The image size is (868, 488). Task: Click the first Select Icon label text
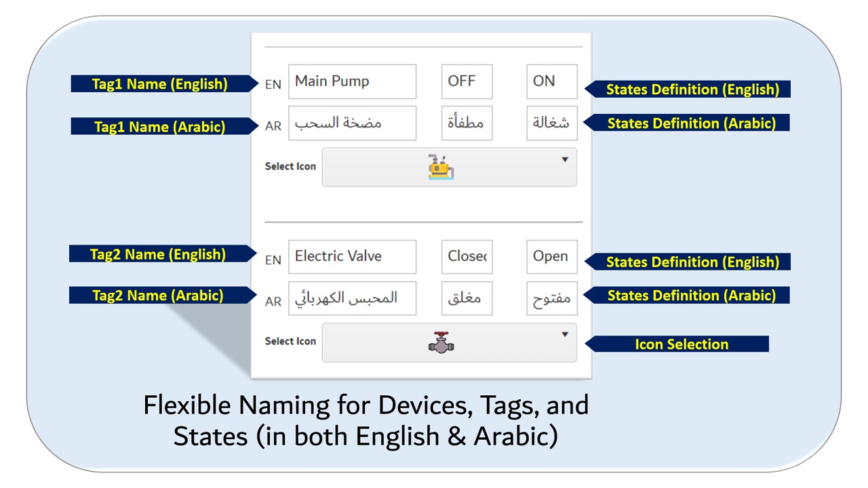click(x=290, y=166)
